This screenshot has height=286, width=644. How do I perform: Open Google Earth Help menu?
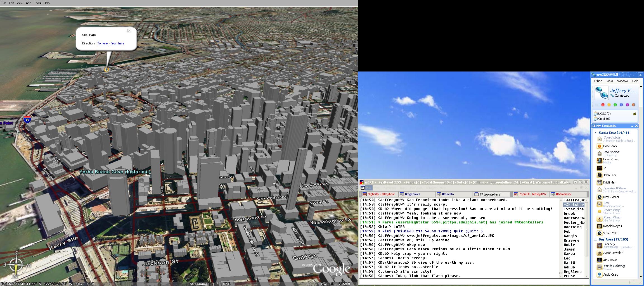pos(47,3)
